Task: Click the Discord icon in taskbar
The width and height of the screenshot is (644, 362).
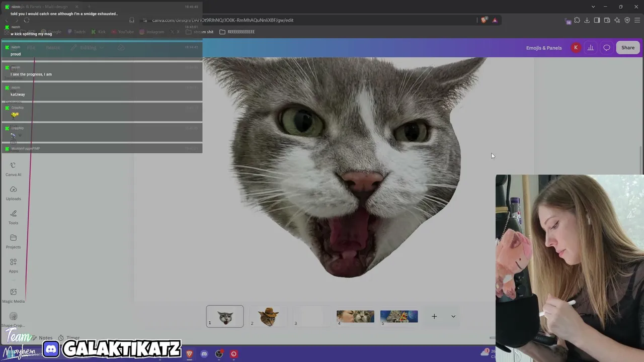Action: tap(204, 354)
